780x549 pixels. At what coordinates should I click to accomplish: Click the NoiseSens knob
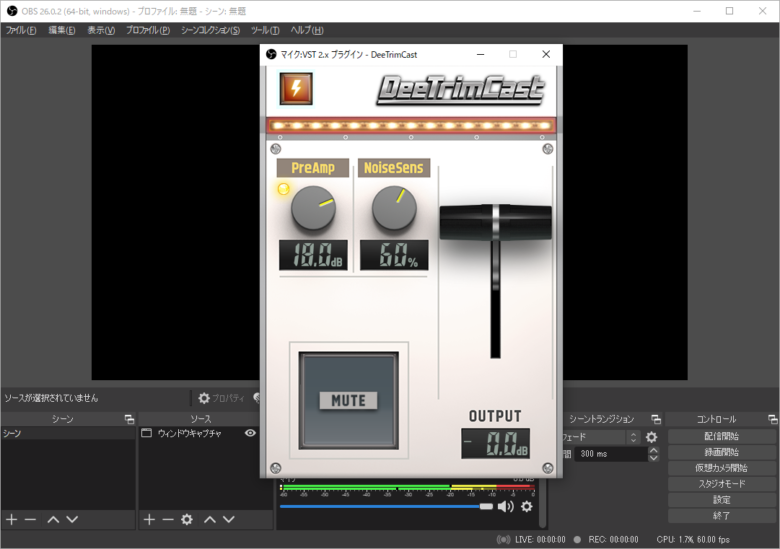394,210
